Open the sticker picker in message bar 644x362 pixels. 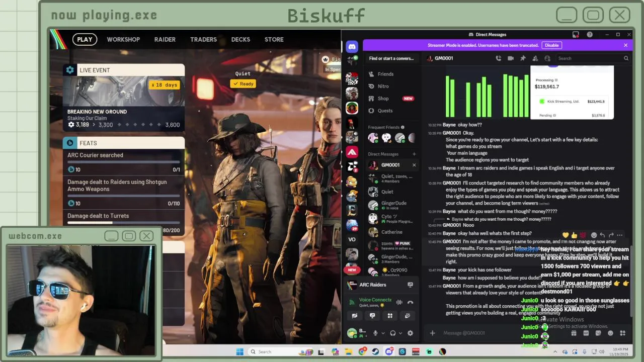pos(598,333)
